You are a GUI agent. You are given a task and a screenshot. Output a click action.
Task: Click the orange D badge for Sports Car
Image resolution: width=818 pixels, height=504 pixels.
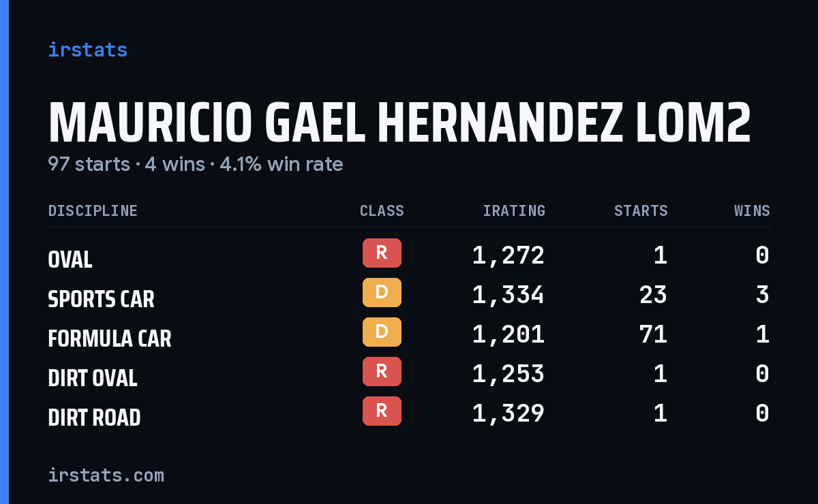coord(382,292)
